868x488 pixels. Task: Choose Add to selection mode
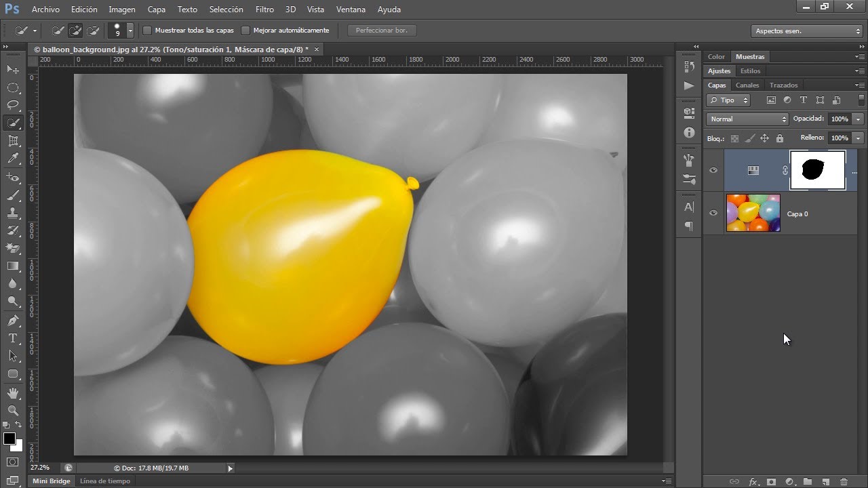click(x=76, y=30)
